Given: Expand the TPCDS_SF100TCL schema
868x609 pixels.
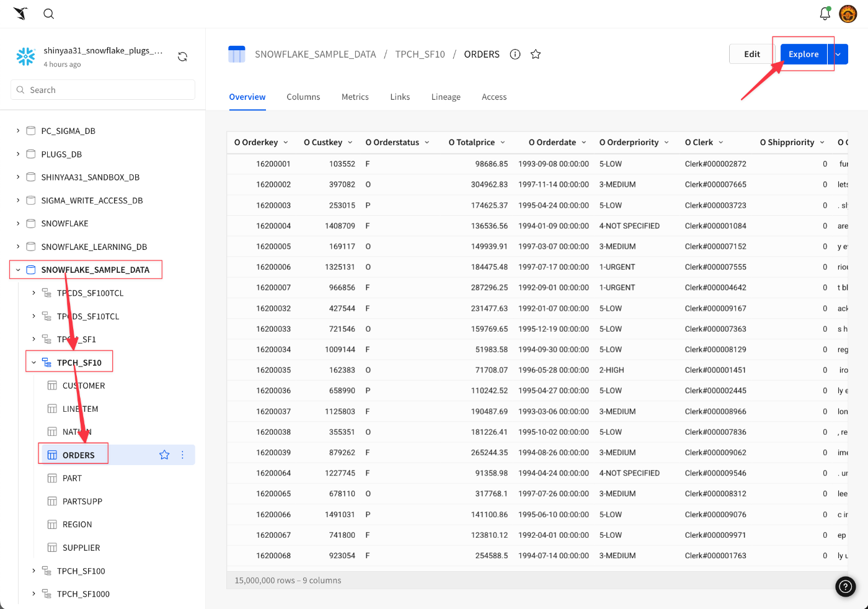Looking at the screenshot, I should [33, 293].
